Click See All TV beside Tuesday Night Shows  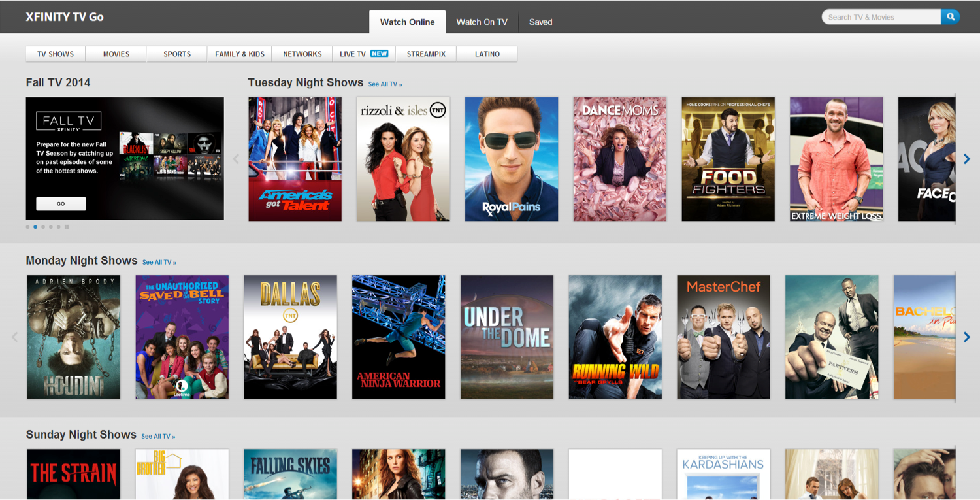click(385, 84)
